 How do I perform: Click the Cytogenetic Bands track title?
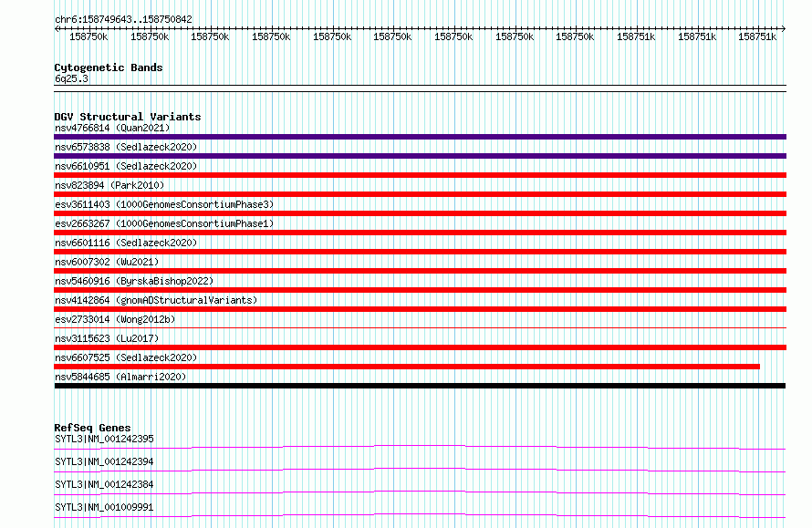coord(109,67)
